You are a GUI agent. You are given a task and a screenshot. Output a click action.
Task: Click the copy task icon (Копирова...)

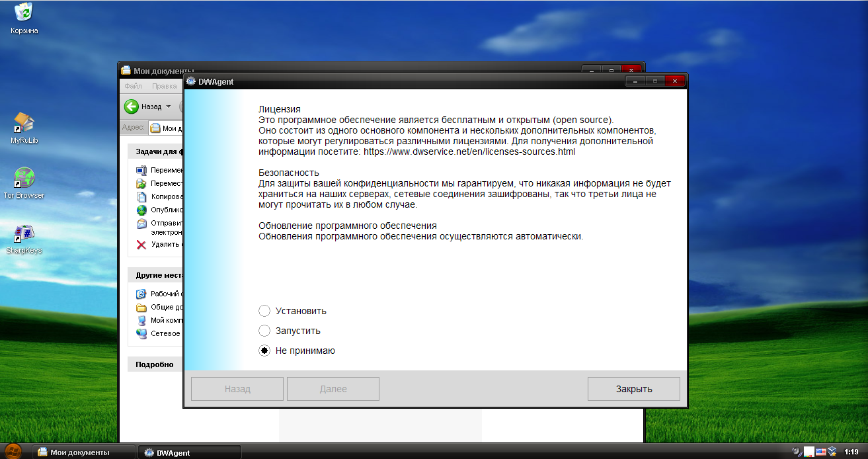[x=141, y=196]
